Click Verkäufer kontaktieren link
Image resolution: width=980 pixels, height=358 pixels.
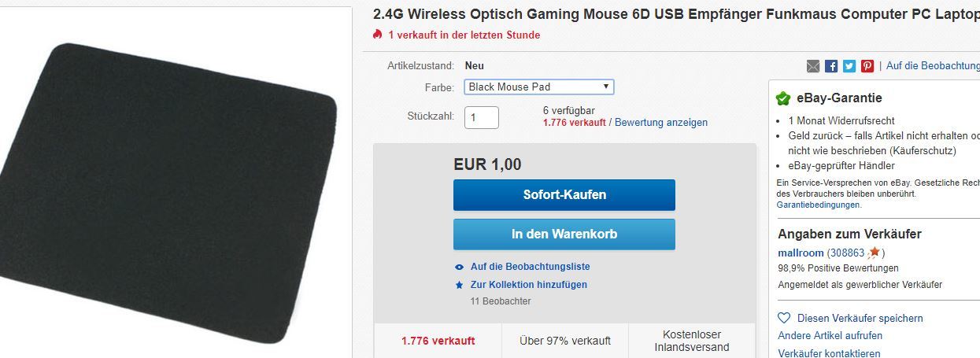829,353
